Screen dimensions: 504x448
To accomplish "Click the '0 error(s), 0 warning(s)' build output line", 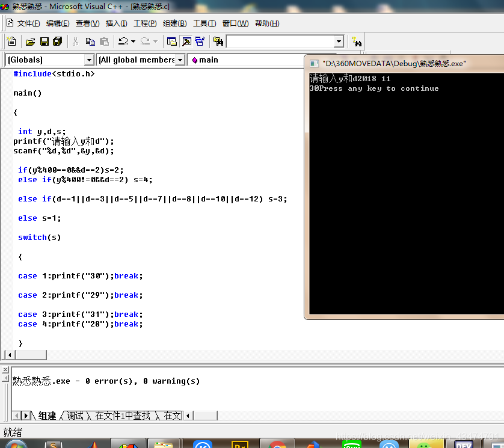I will pos(106,381).
